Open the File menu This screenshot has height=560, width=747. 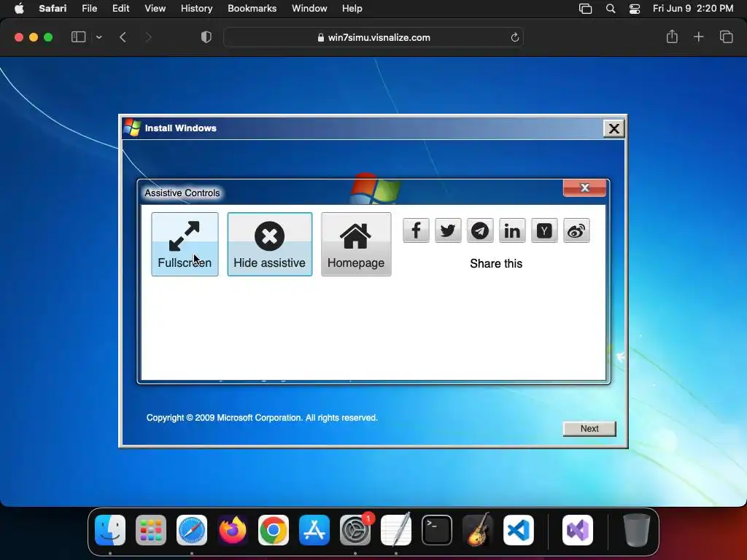(x=90, y=9)
